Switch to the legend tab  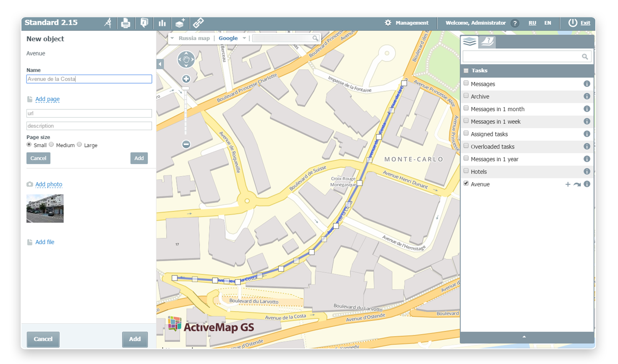click(487, 42)
